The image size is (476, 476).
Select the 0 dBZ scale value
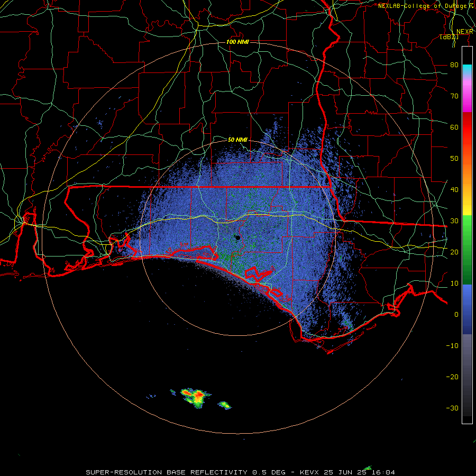click(x=456, y=315)
